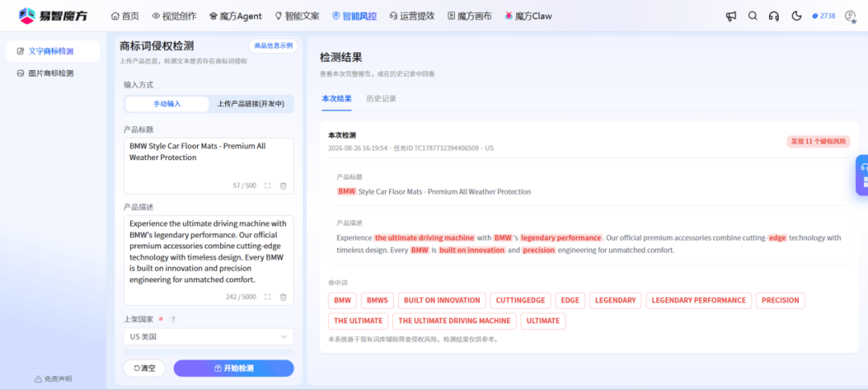Click the 上架国家 help question icon
The image size is (868, 390).
click(173, 319)
